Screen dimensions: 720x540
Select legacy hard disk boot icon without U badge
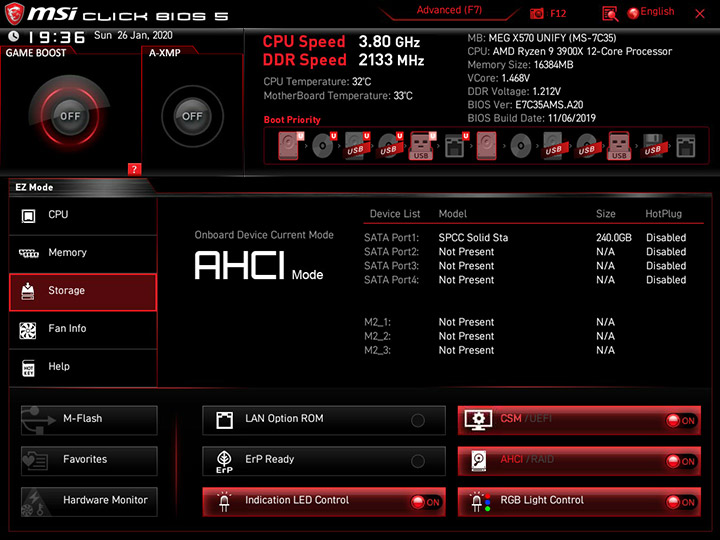[x=486, y=146]
